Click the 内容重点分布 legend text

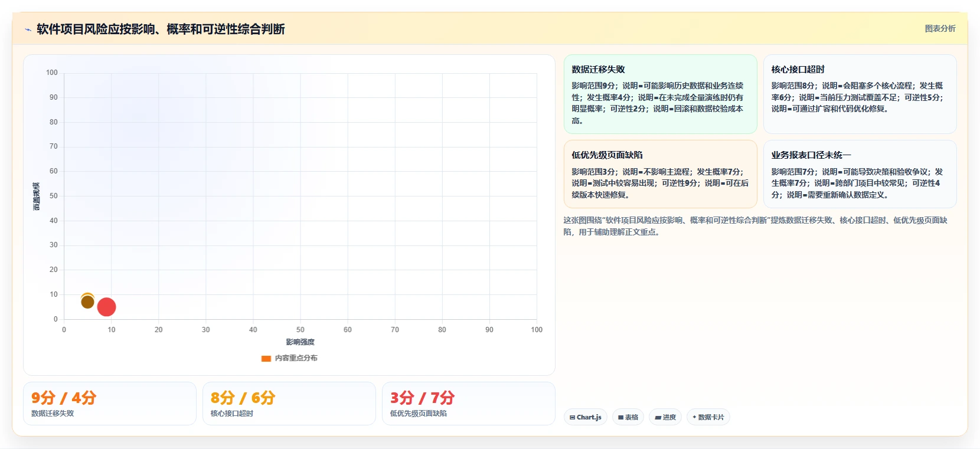(296, 358)
